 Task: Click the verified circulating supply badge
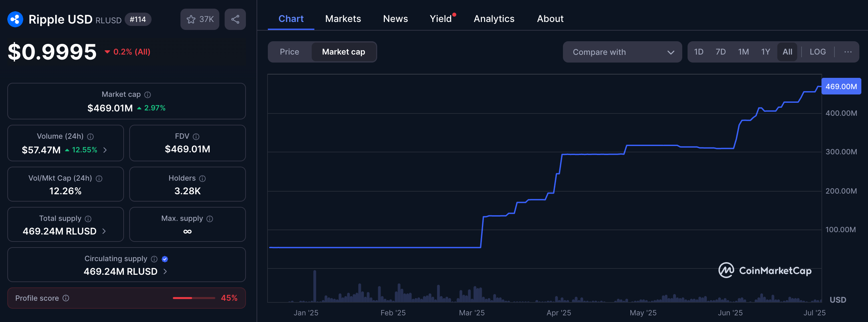coord(165,259)
